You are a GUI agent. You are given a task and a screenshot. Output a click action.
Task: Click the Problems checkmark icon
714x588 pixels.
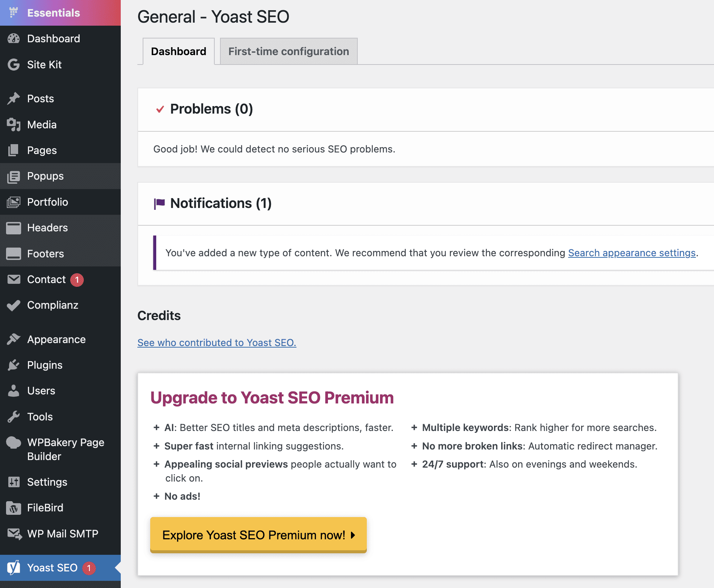click(x=160, y=109)
